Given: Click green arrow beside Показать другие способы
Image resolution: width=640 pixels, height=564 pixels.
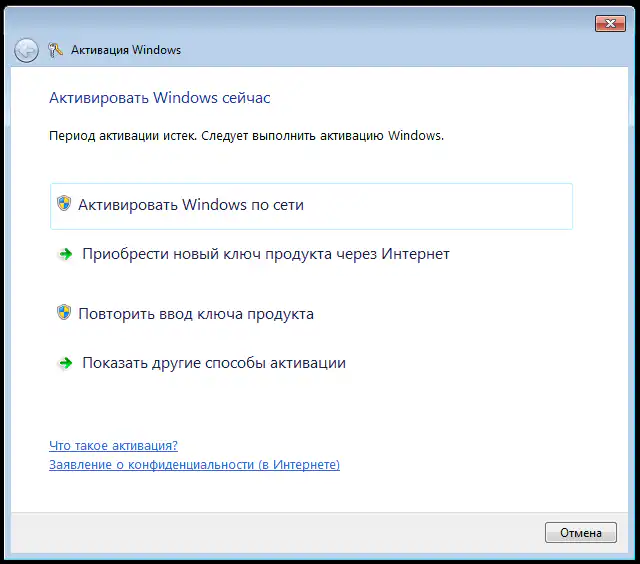Looking at the screenshot, I should 65,363.
